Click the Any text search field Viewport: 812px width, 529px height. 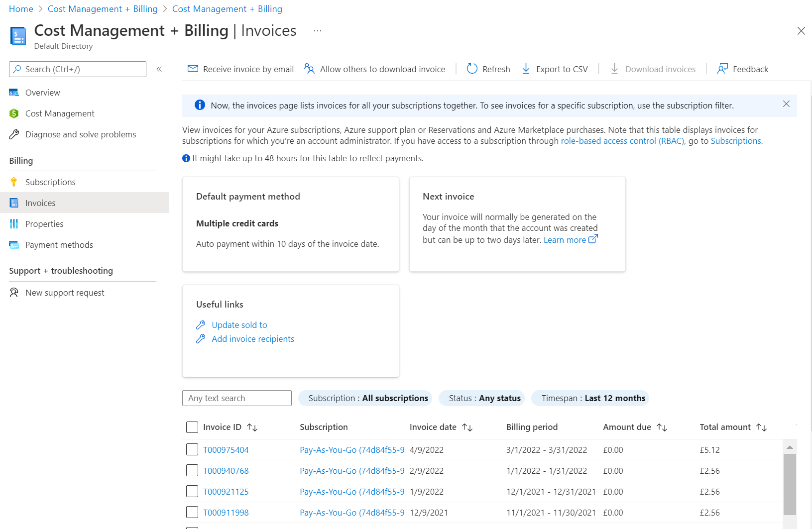pos(236,398)
